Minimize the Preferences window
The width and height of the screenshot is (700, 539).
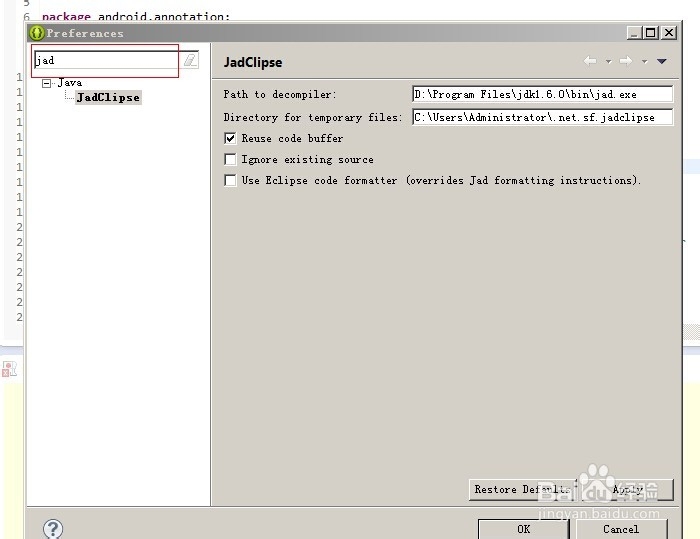pyautogui.click(x=634, y=33)
